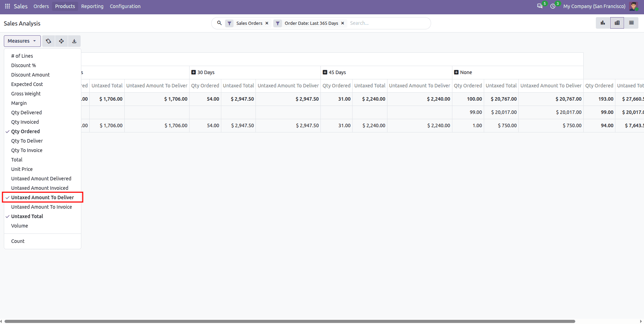Enable the Qty Invoiced measure
Viewport: 644px width, 324px height.
pos(43,122)
